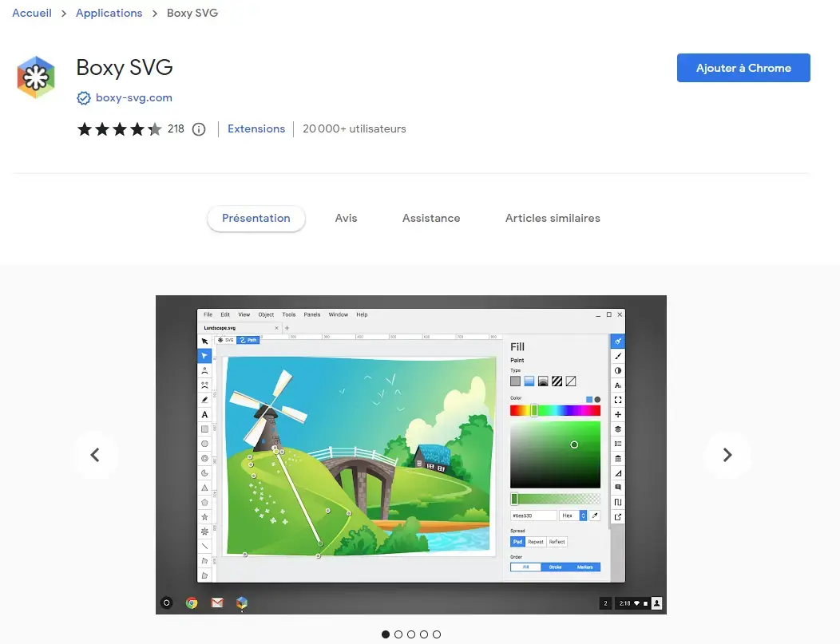This screenshot has height=644, width=840.
Task: Select the Pentagon polygon tool
Action: click(204, 502)
